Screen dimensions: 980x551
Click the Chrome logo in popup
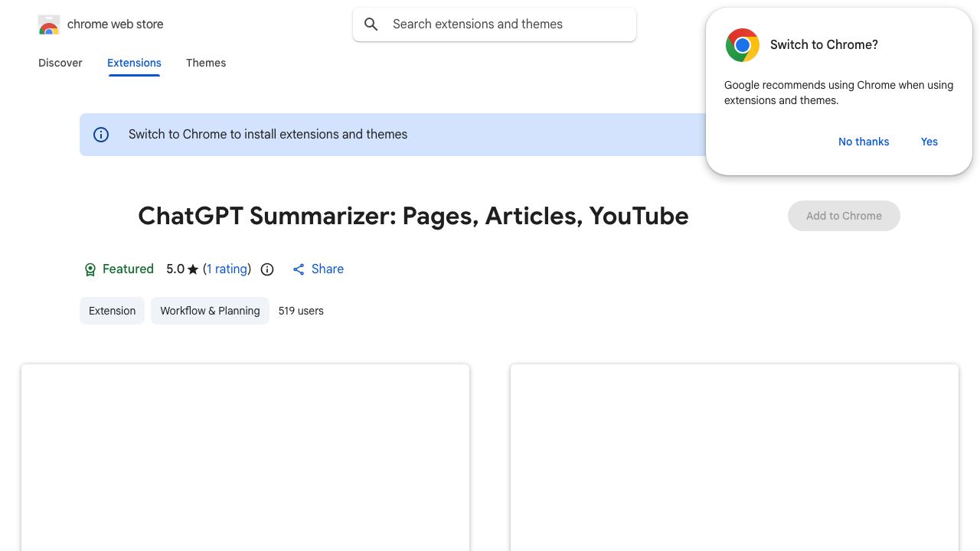[743, 45]
